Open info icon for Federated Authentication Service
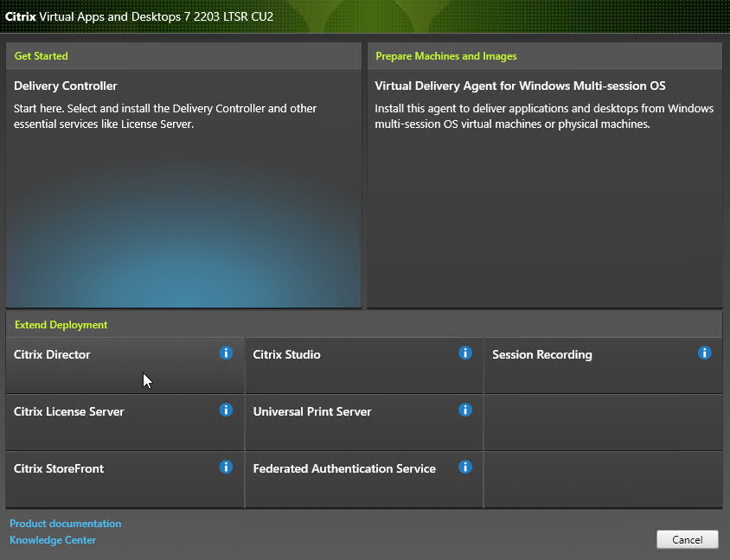Image resolution: width=730 pixels, height=560 pixels. pyautogui.click(x=465, y=467)
